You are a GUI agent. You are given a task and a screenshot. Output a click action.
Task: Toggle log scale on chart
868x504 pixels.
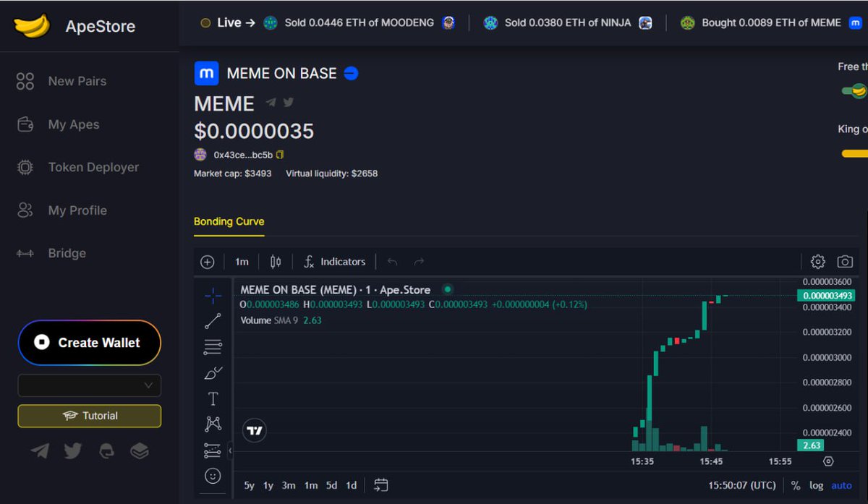click(x=816, y=485)
